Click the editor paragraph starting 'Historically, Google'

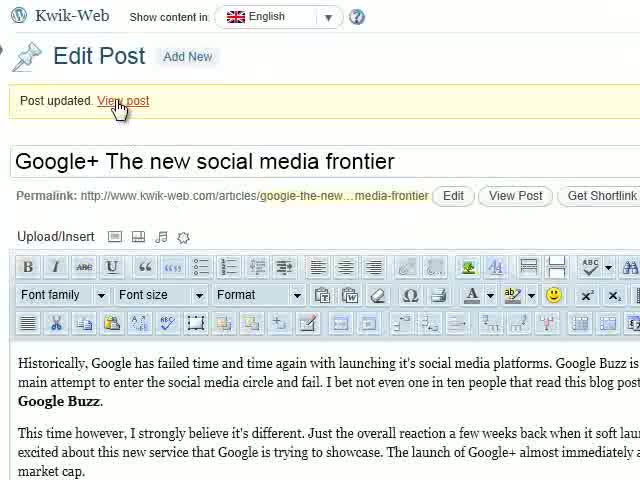tap(329, 382)
